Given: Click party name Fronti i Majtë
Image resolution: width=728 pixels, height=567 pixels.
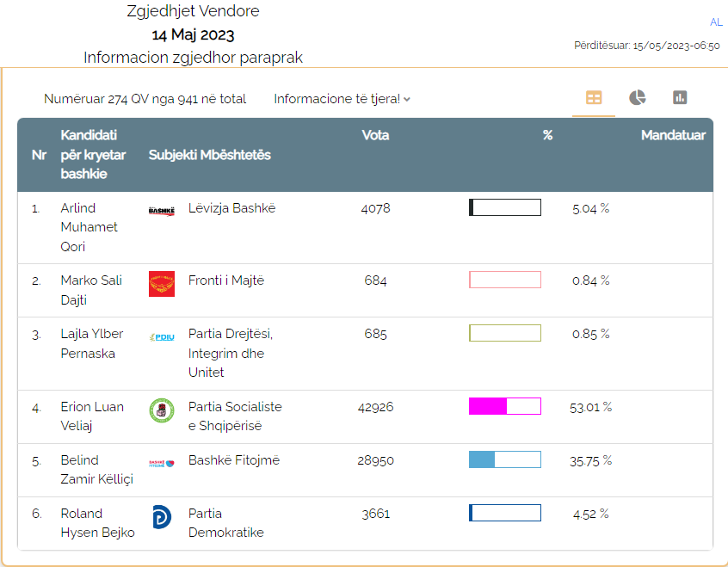Looking at the screenshot, I should [226, 280].
